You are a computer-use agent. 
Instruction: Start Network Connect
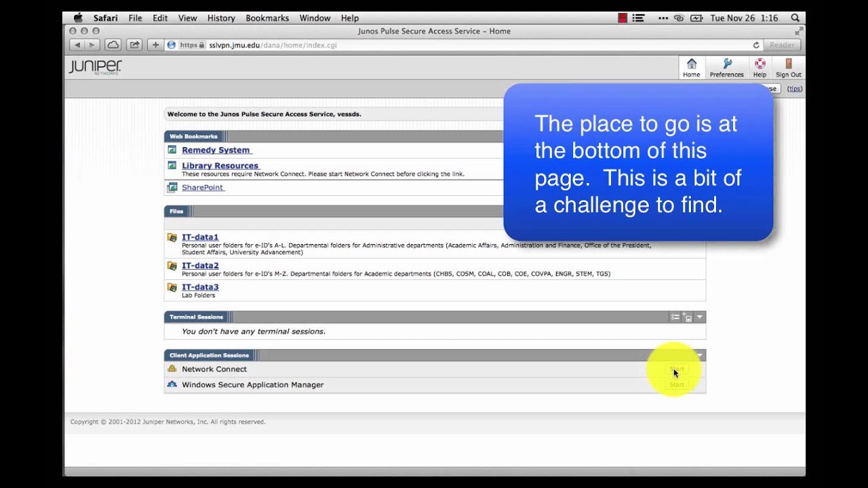click(677, 369)
